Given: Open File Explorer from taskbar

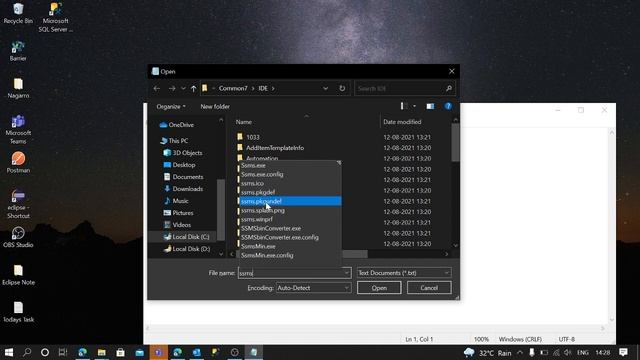Looking at the screenshot, I should coord(102,352).
